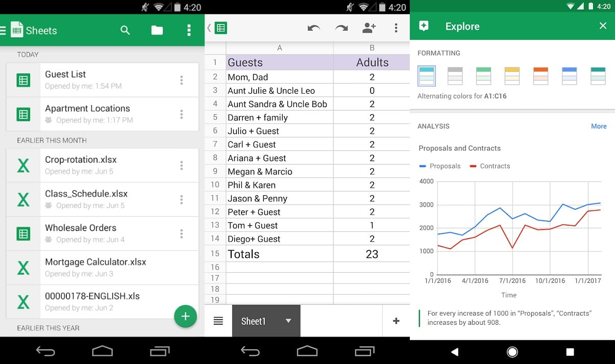
Task: Undo the last edit
Action: tap(314, 28)
